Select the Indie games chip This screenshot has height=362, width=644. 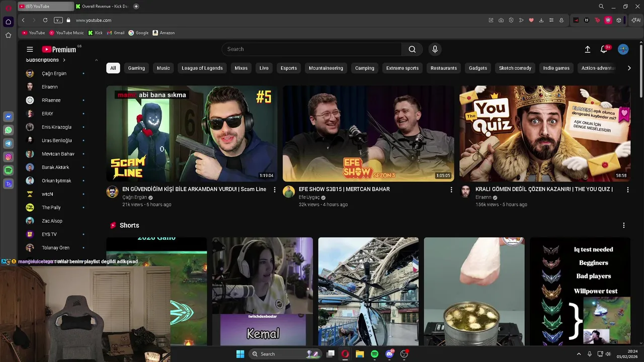tap(556, 68)
